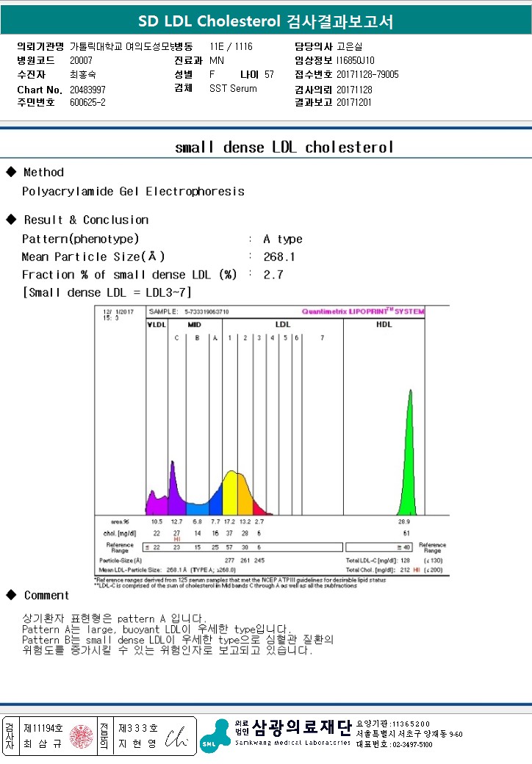Click the SML laboratory logo icon
The height and width of the screenshot is (764, 532).
pyautogui.click(x=215, y=736)
